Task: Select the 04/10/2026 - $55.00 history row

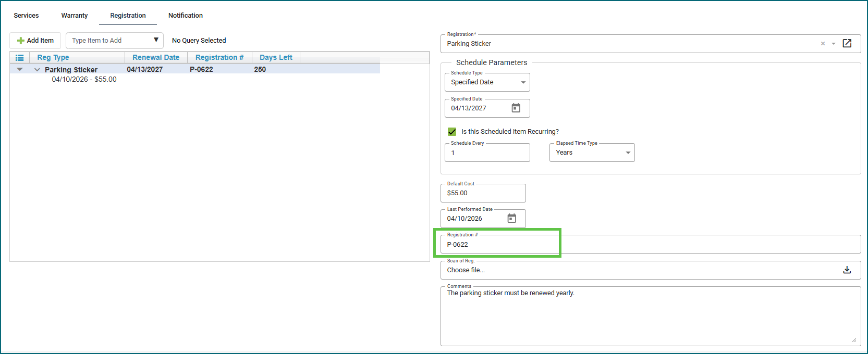Action: click(84, 79)
